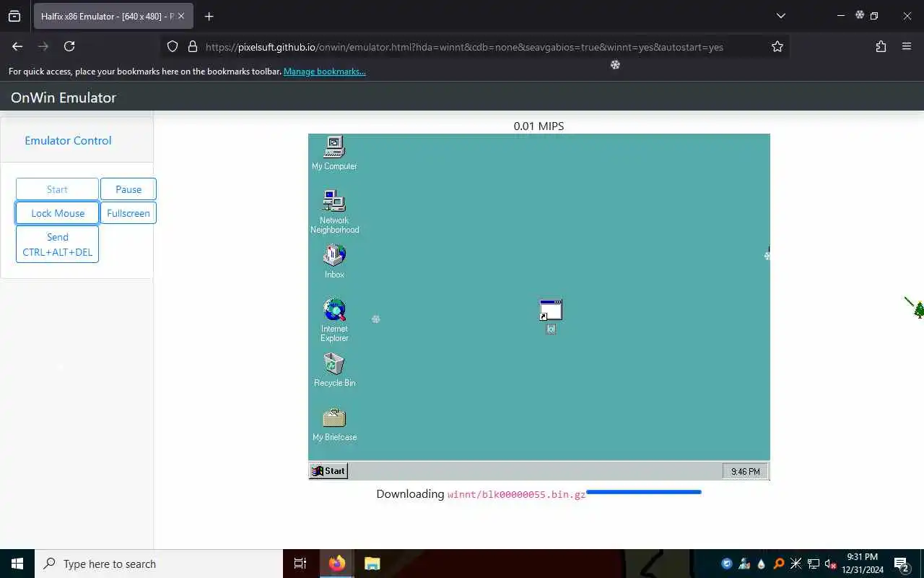Viewport: 924px width, 578px height.
Task: Click the orange magnifier tray icon
Action: 778,564
